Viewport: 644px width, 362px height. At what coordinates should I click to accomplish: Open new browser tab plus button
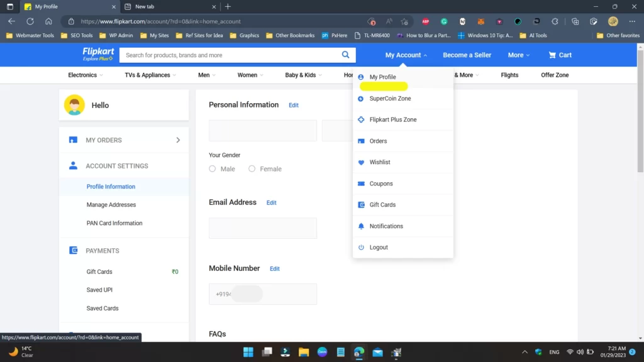pyautogui.click(x=228, y=6)
